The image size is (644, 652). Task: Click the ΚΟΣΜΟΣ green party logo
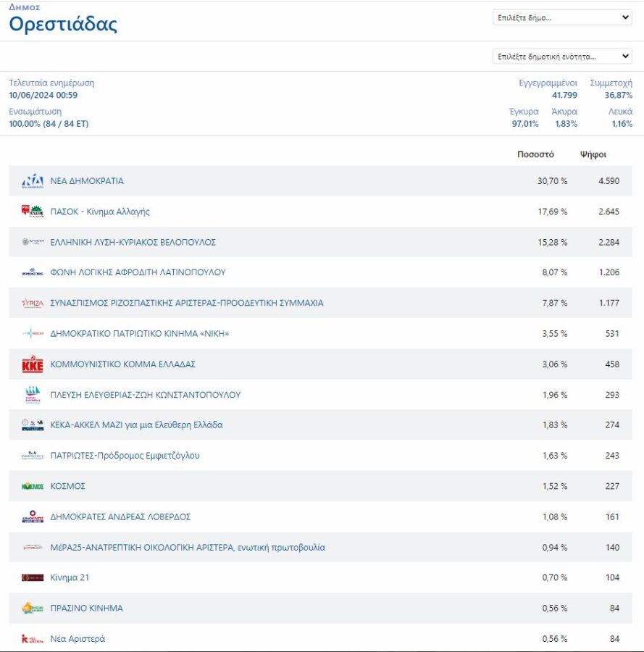point(33,486)
